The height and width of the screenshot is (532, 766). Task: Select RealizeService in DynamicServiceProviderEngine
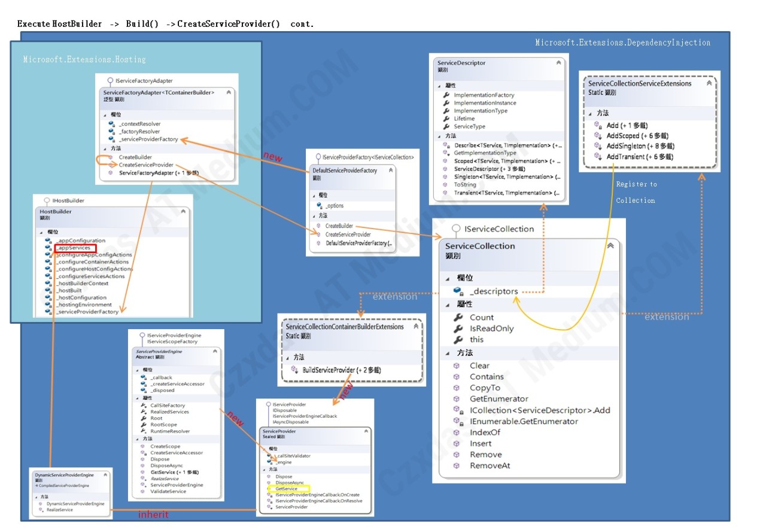click(60, 510)
